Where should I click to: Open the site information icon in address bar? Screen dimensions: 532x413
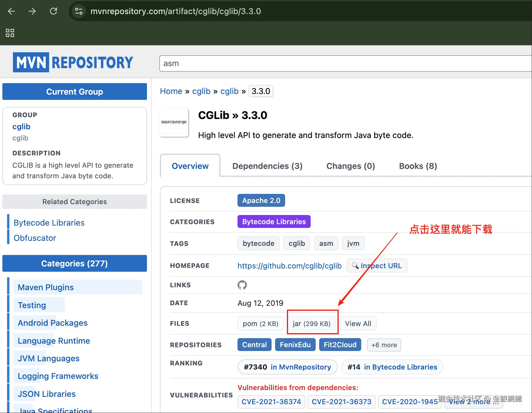tap(79, 11)
